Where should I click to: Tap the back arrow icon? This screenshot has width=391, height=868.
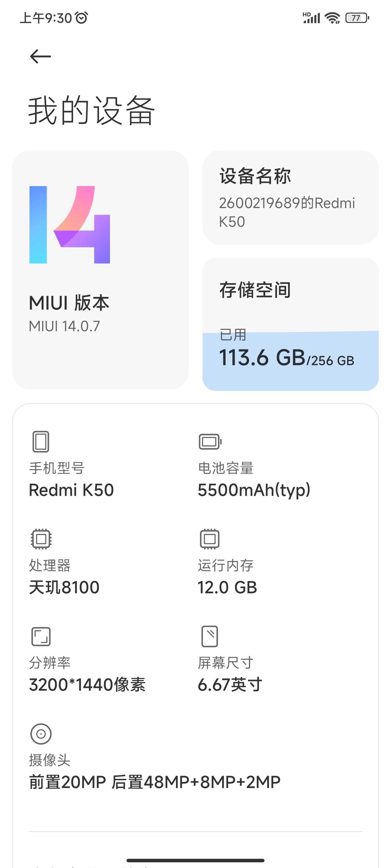click(40, 56)
